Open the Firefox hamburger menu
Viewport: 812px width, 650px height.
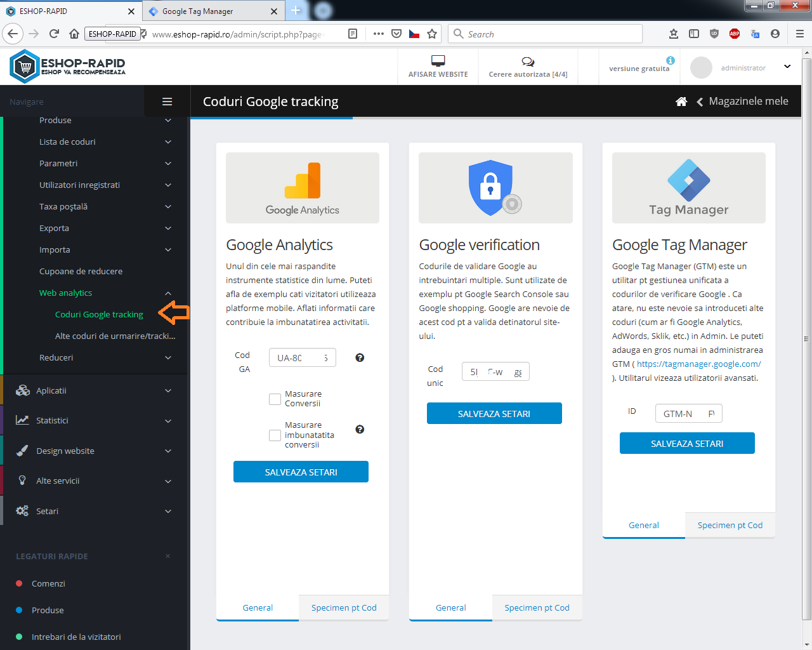(800, 34)
